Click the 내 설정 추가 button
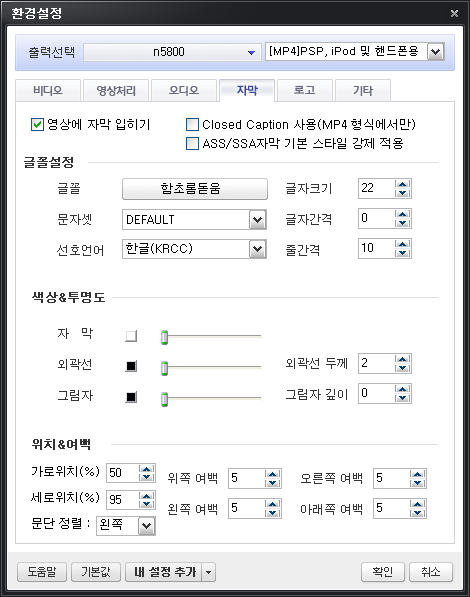This screenshot has height=597, width=470. [x=165, y=571]
